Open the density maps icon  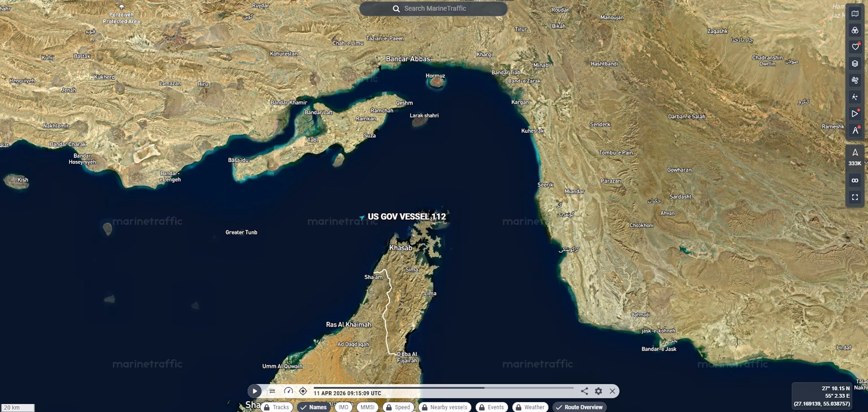point(855,30)
